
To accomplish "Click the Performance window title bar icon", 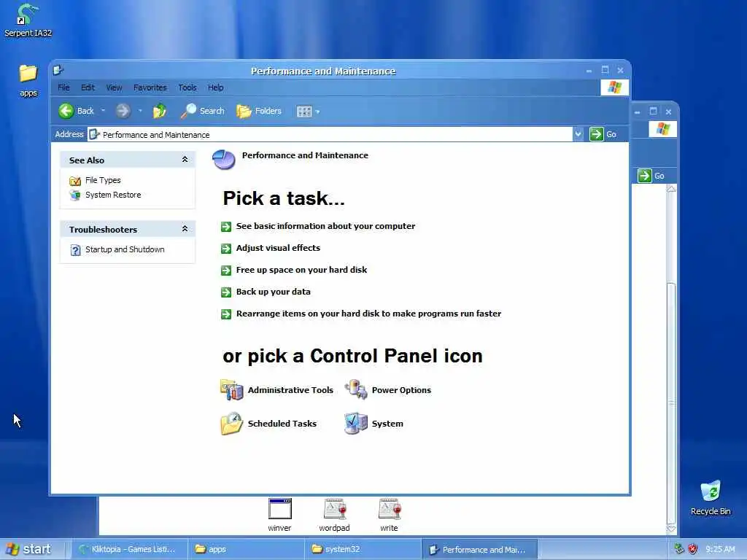I will [x=58, y=71].
